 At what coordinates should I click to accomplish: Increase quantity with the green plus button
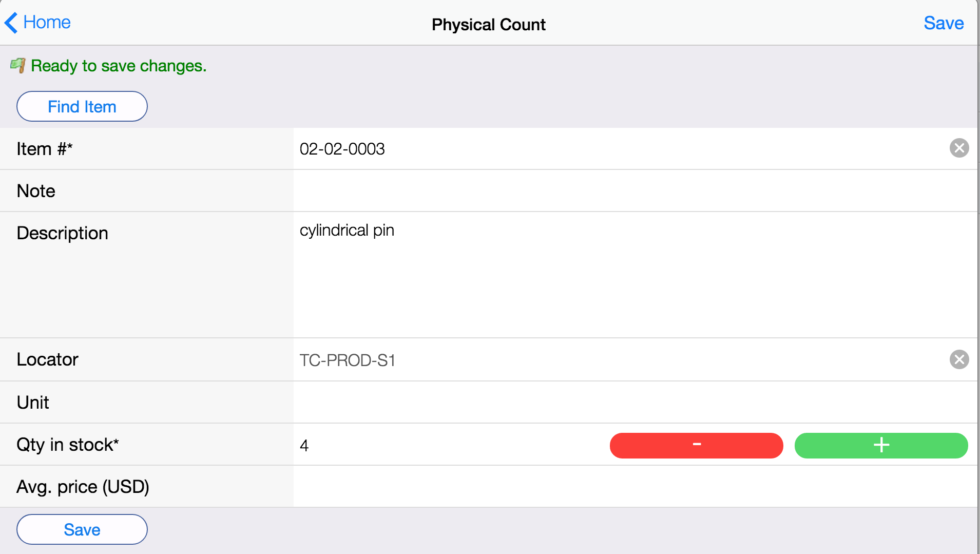point(881,445)
